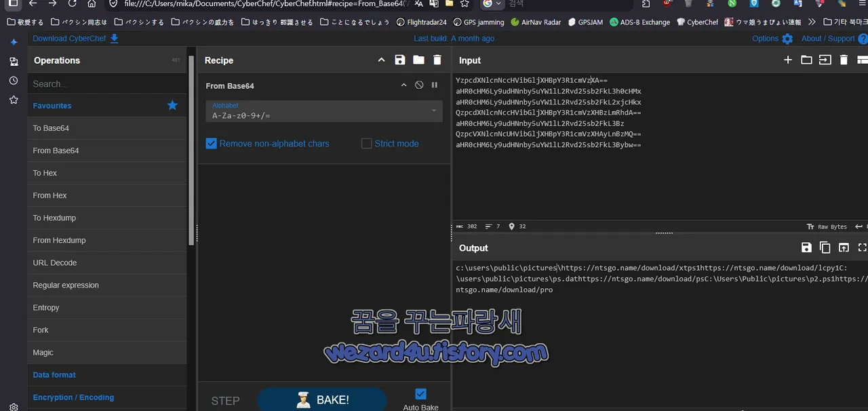Click sidebar sparkle icon at top
Image resolution: width=868 pixels, height=411 pixels.
click(x=14, y=42)
